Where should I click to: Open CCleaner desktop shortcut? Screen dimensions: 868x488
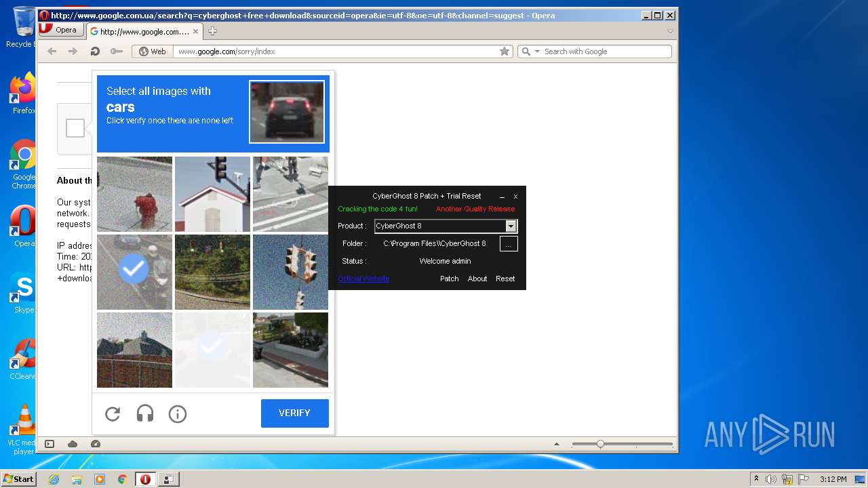pos(24,359)
